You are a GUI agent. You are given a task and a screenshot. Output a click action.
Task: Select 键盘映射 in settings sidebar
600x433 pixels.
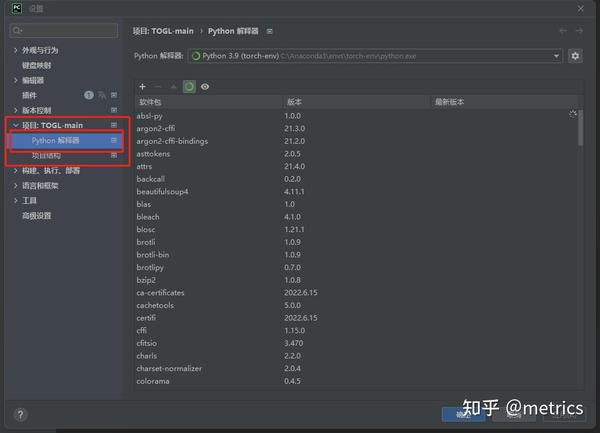36,65
